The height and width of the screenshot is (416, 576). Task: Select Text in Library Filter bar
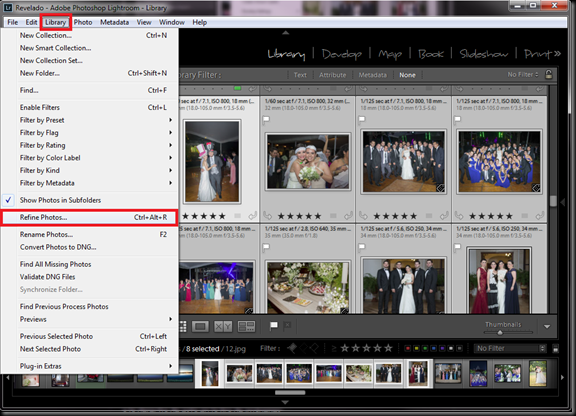click(x=300, y=75)
